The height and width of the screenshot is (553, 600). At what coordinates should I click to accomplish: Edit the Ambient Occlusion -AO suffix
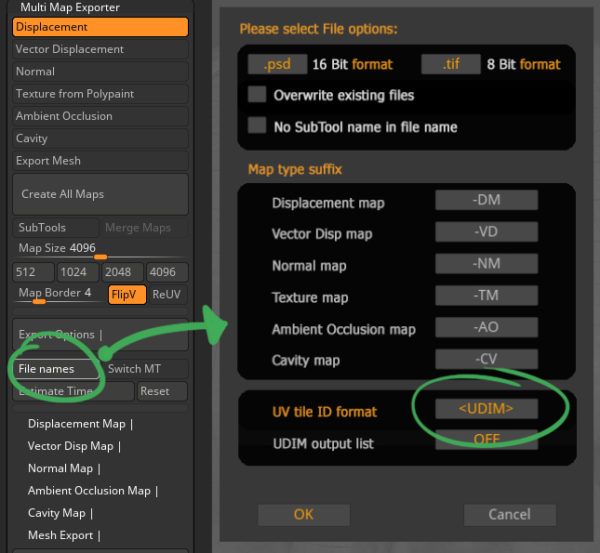(x=486, y=327)
